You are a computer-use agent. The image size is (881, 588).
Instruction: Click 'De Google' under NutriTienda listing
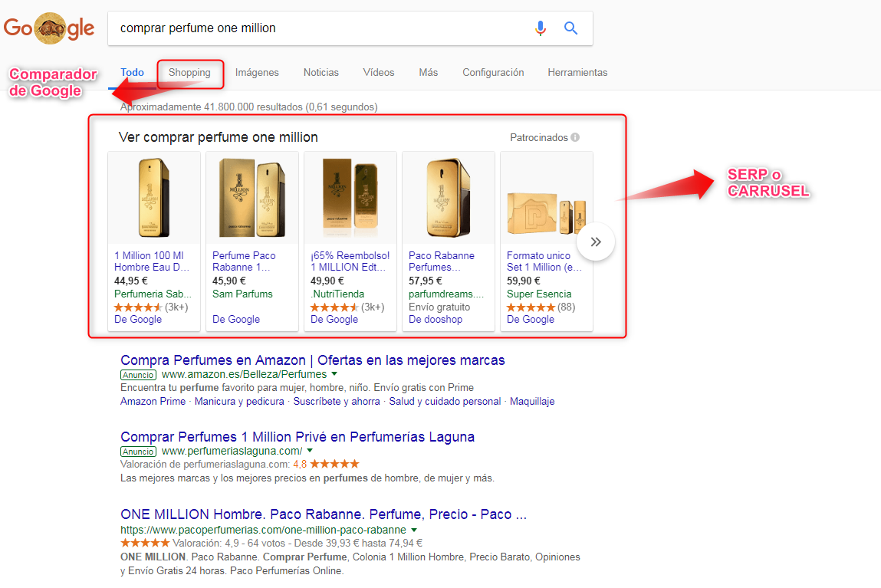(x=334, y=319)
